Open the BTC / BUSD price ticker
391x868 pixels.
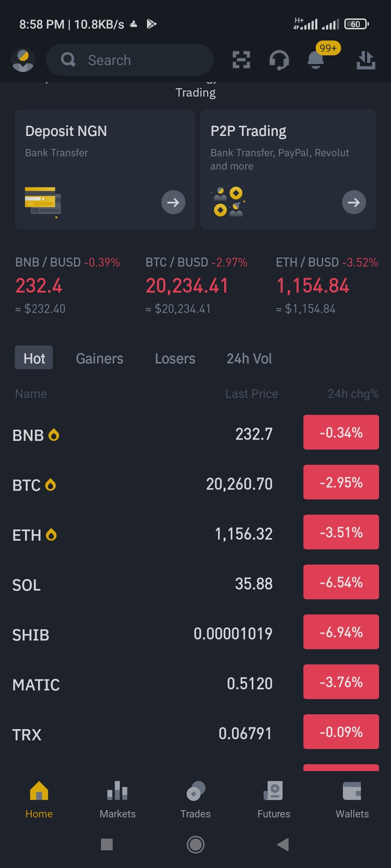pos(197,285)
